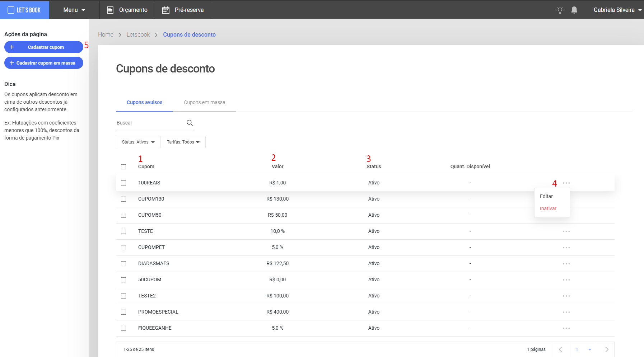Sort by the Valor column header

point(277,166)
